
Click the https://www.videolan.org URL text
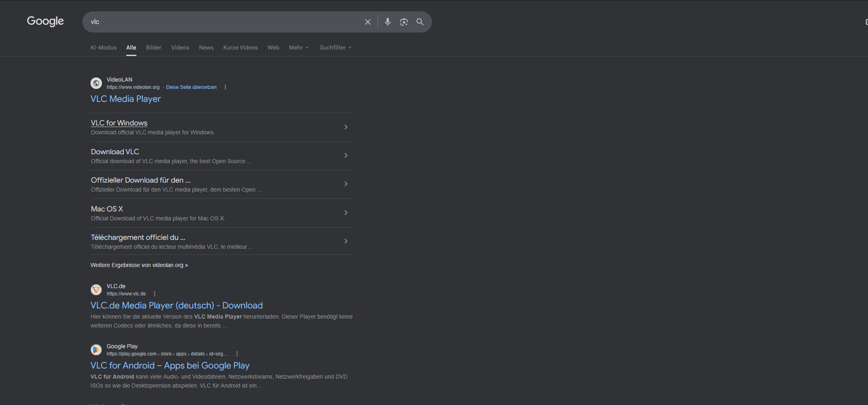(133, 87)
